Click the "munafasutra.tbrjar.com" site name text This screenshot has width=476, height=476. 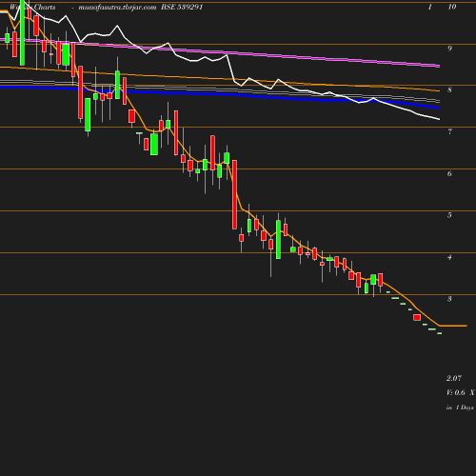coord(117,7)
